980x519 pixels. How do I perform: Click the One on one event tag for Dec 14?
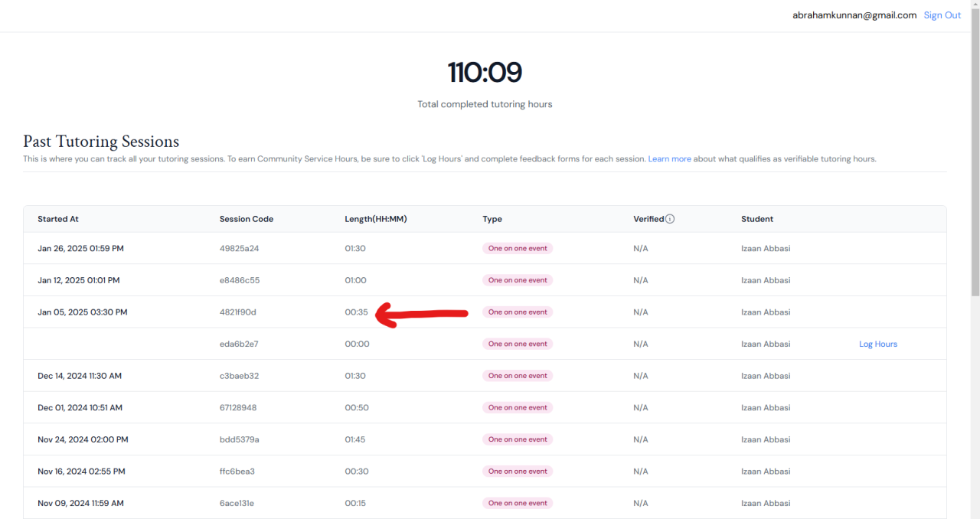coord(518,376)
